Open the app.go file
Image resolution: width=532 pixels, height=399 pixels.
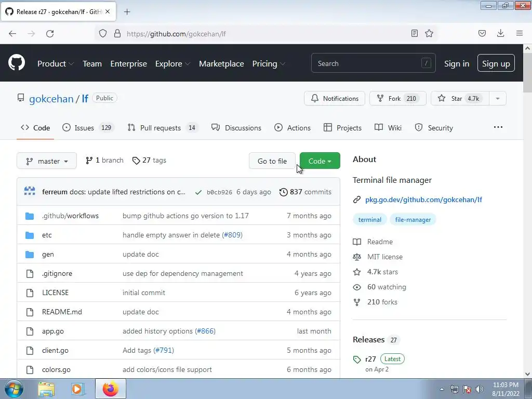[53, 331]
